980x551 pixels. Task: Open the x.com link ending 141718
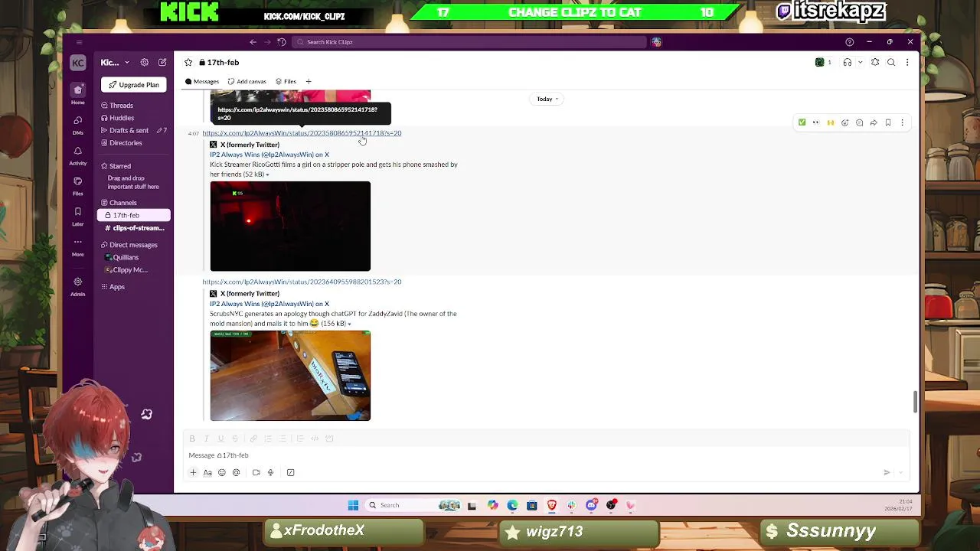click(302, 133)
